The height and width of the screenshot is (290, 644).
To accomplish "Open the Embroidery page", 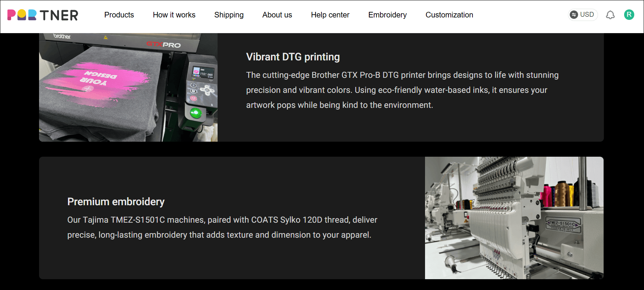I will pos(387,15).
